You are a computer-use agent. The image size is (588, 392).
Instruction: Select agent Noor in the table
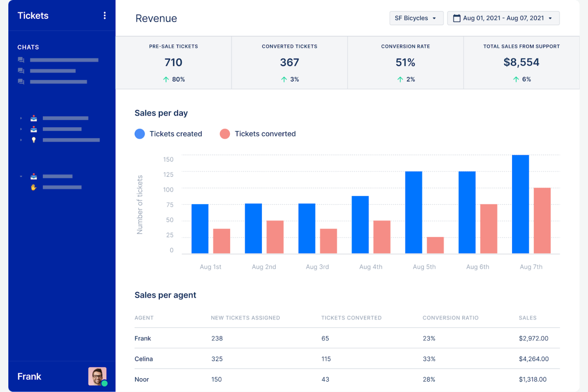[x=141, y=380]
